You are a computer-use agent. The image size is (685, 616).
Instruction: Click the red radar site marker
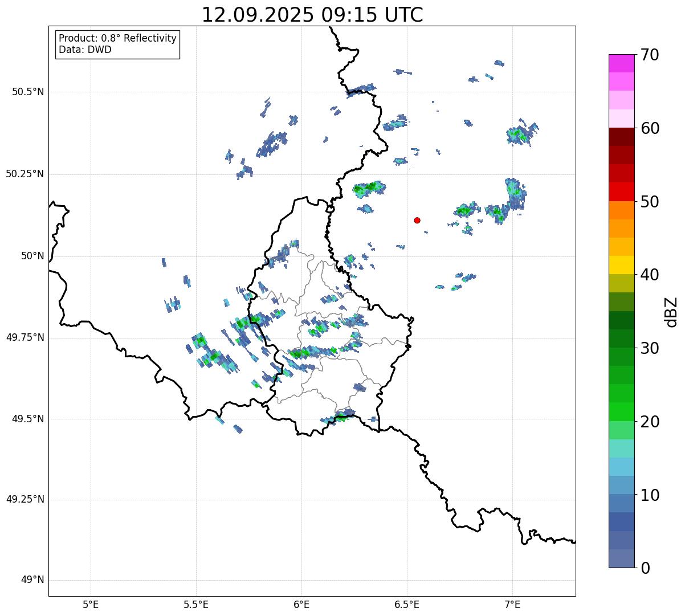click(417, 220)
